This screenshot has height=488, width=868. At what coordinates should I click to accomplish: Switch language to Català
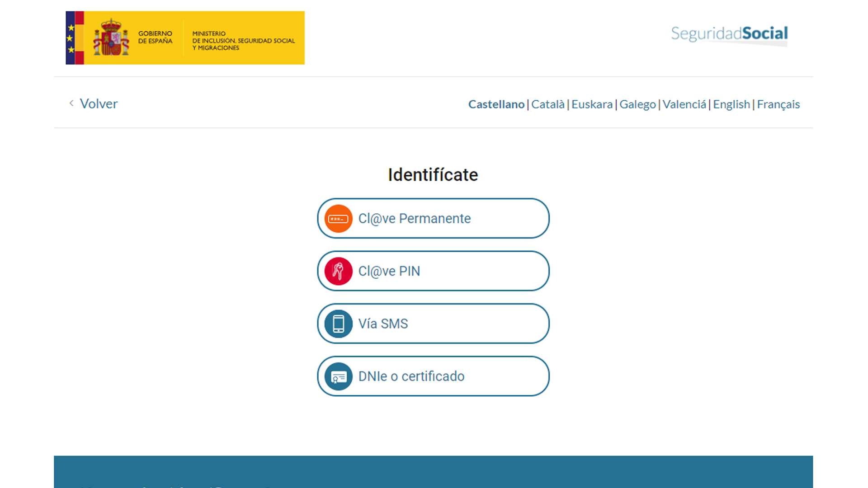coord(547,104)
